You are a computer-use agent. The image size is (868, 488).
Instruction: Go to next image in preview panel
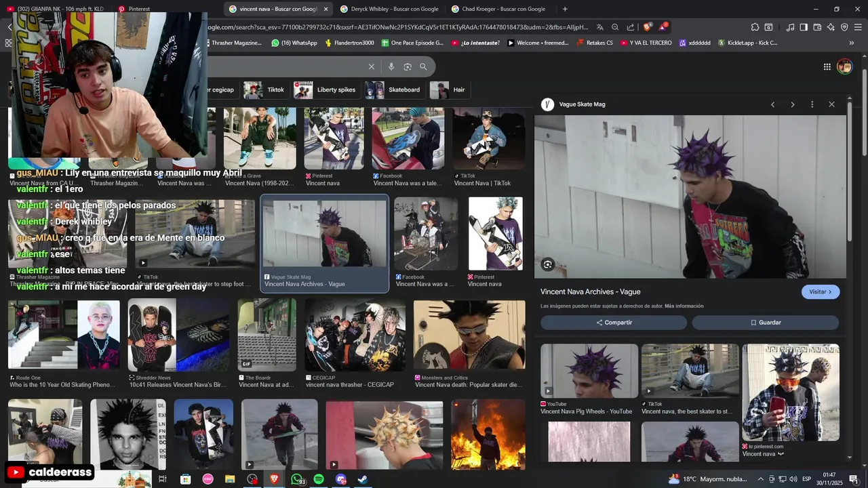[x=792, y=104]
